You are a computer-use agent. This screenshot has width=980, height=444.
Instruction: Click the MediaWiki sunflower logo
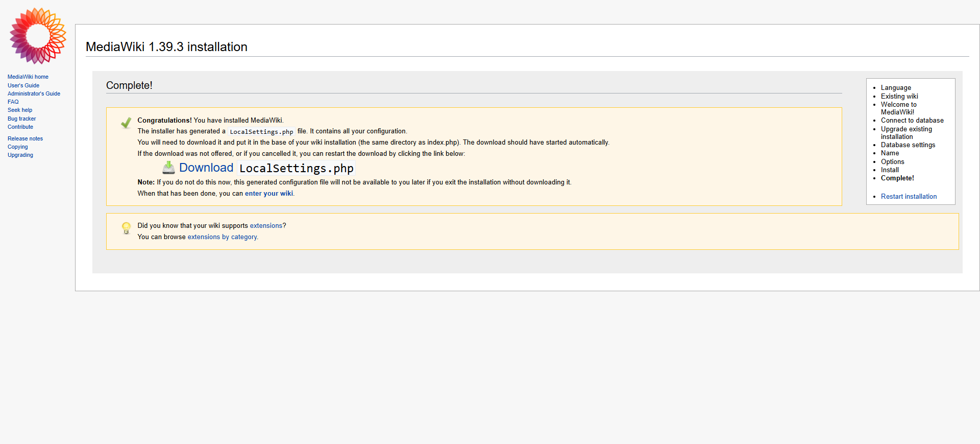pos(38,36)
